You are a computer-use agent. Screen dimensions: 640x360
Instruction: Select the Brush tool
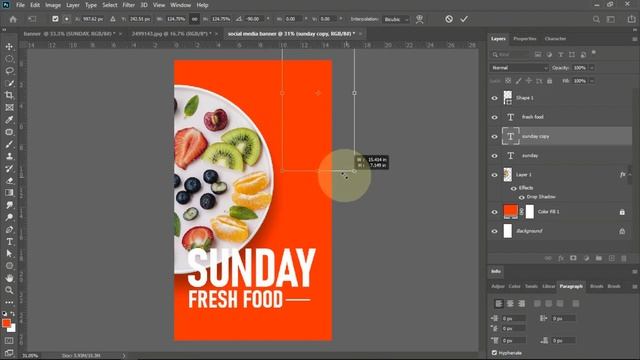[9, 144]
